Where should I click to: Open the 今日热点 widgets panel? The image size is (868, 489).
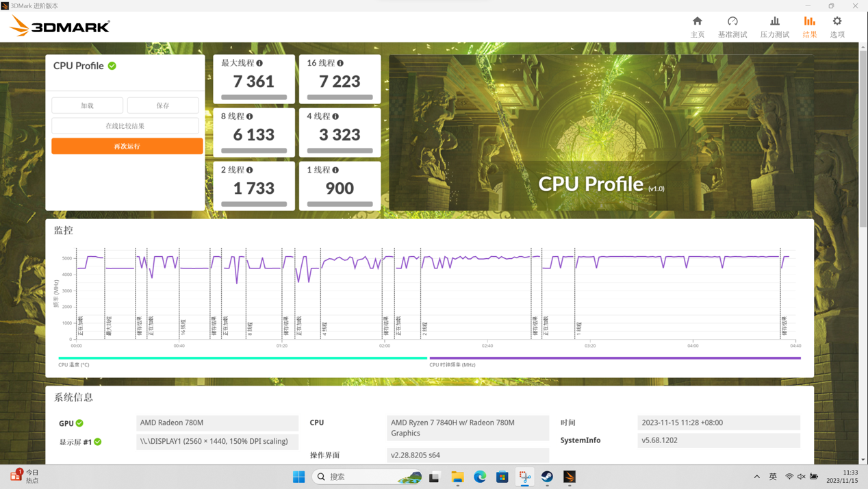click(x=25, y=477)
